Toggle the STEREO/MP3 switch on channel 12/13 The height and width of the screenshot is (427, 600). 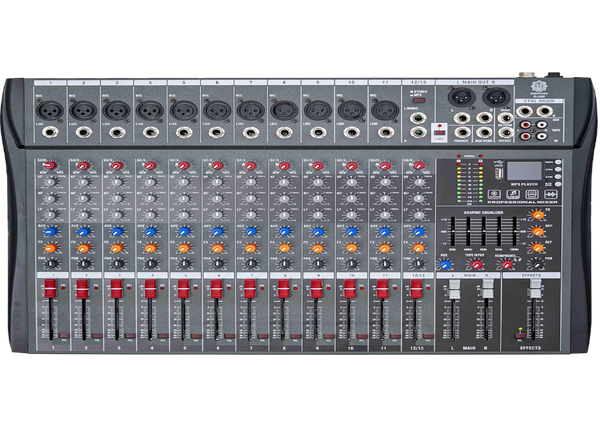[x=419, y=101]
